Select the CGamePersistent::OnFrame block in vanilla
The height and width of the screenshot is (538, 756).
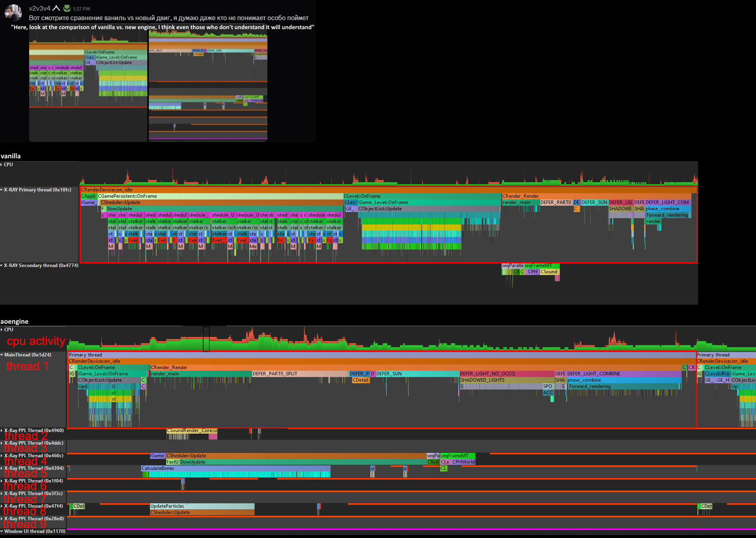220,196
